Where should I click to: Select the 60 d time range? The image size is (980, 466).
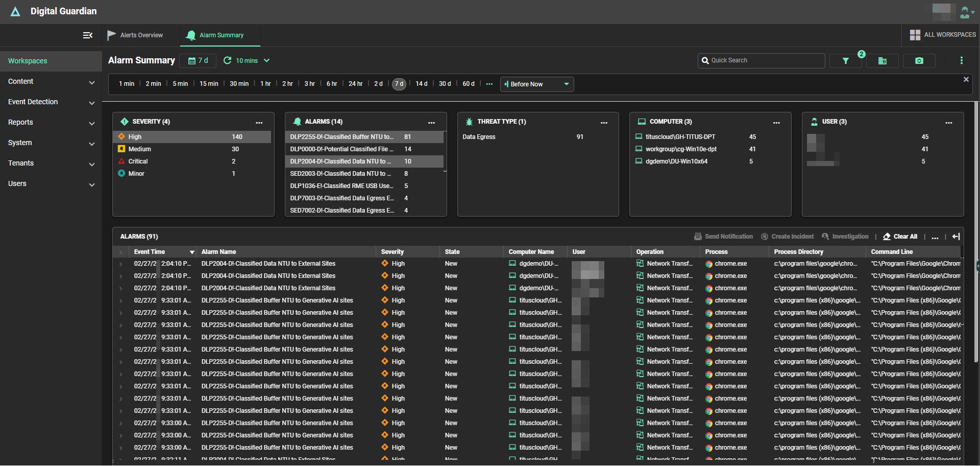click(x=469, y=84)
